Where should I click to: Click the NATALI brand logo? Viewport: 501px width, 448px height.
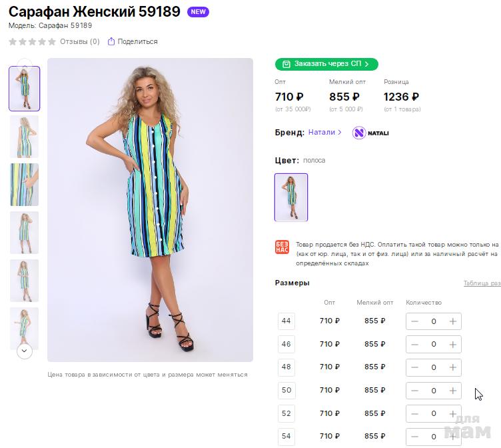pyautogui.click(x=370, y=133)
